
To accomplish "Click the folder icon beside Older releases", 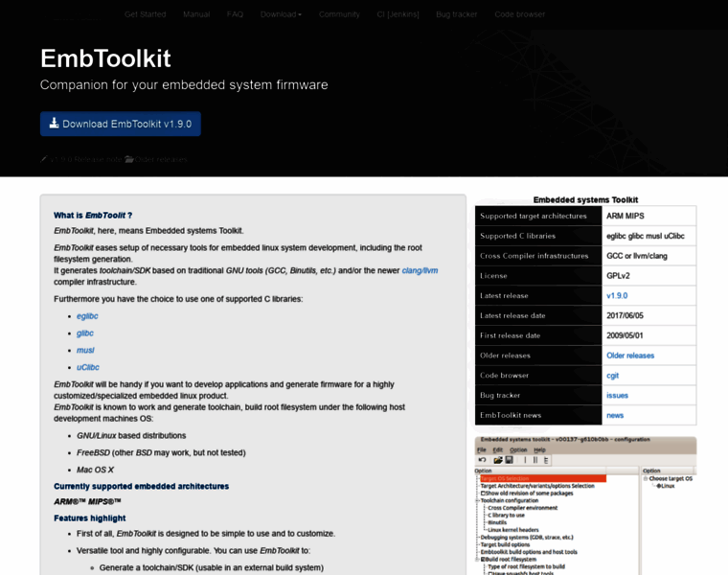I will 129,159.
